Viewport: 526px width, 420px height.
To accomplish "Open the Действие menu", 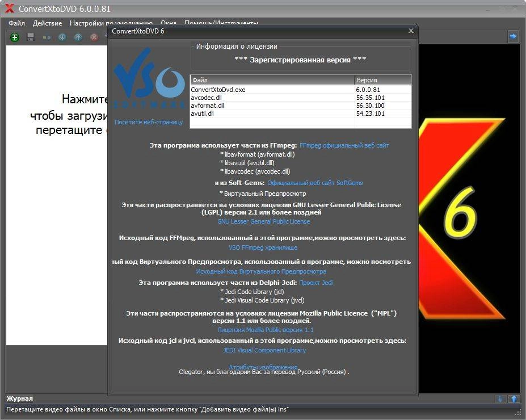I will tap(47, 23).
